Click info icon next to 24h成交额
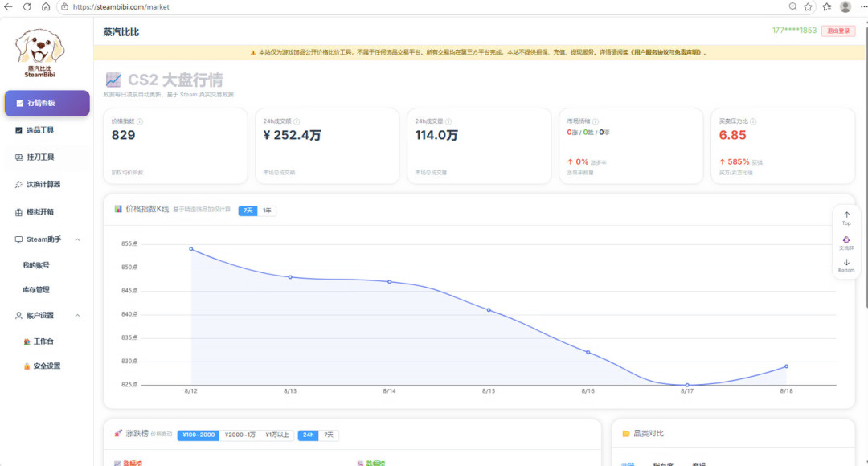Image resolution: width=868 pixels, height=466 pixels. (x=297, y=121)
